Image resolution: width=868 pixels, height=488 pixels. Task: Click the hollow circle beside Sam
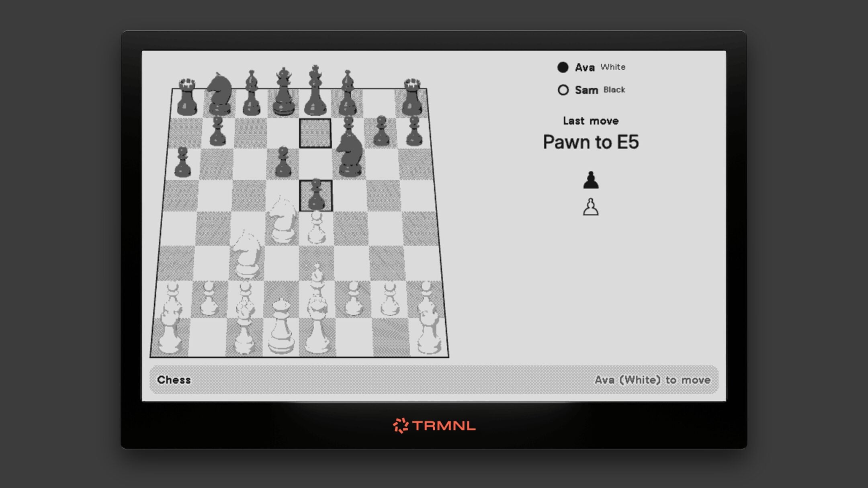(x=563, y=90)
